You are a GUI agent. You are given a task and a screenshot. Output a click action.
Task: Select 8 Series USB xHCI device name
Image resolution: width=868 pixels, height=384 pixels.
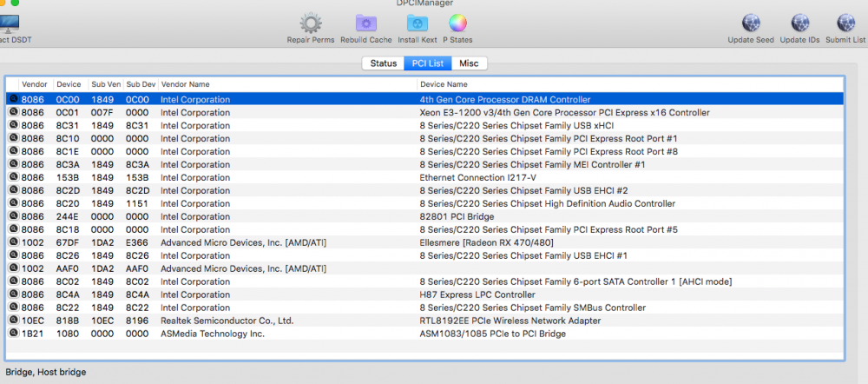(516, 126)
